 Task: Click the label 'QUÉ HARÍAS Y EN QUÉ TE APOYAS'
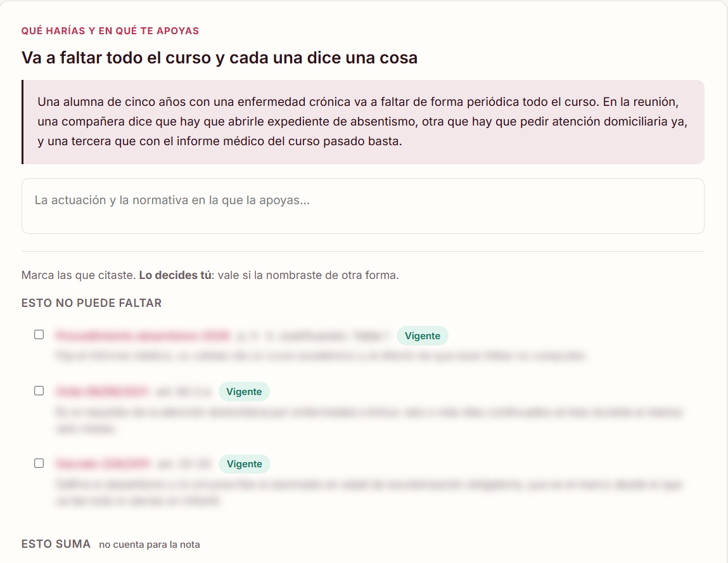coord(110,30)
